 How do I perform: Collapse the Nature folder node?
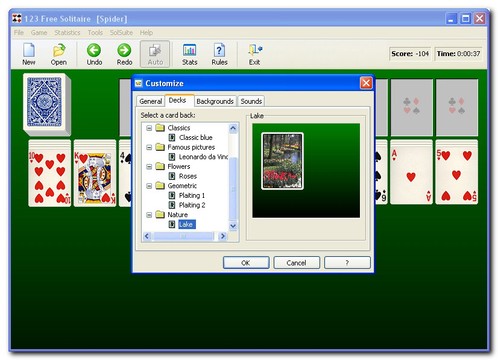(149, 215)
